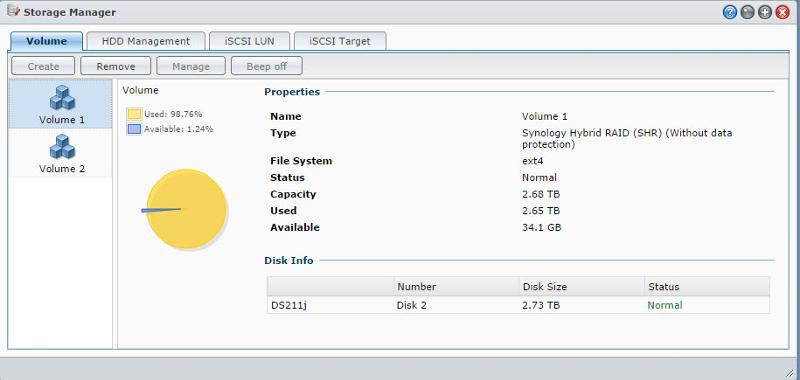Click the Synology Hybrid RAID type value
The width and height of the screenshot is (800, 380).
627,139
